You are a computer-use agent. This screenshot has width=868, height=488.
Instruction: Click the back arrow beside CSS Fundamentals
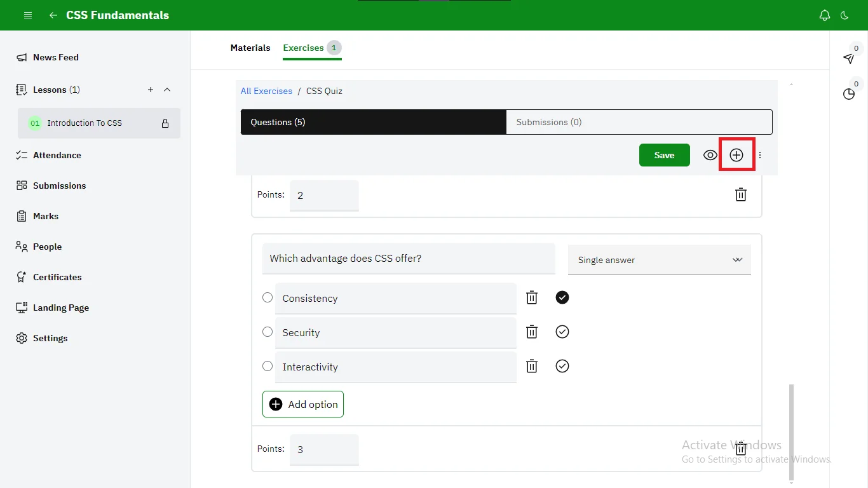pos(53,15)
